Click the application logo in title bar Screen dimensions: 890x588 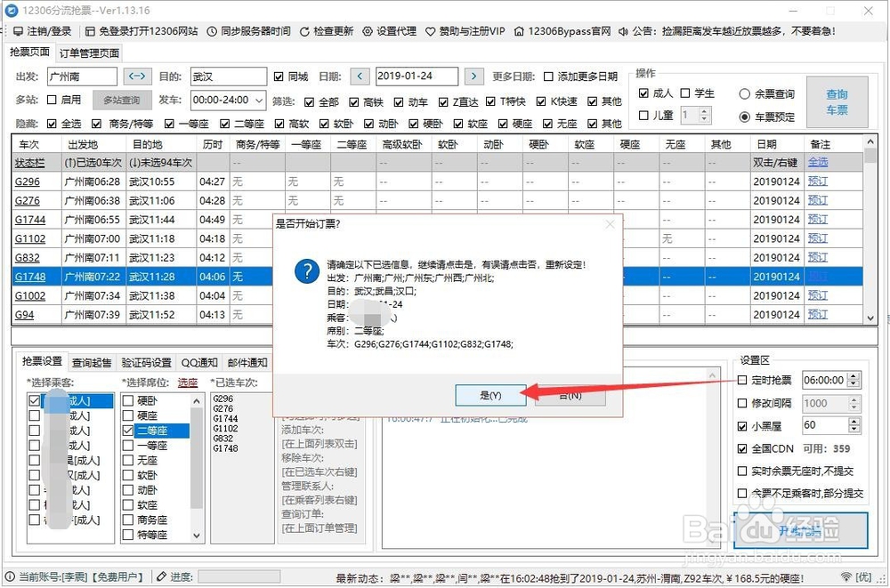tap(11, 10)
